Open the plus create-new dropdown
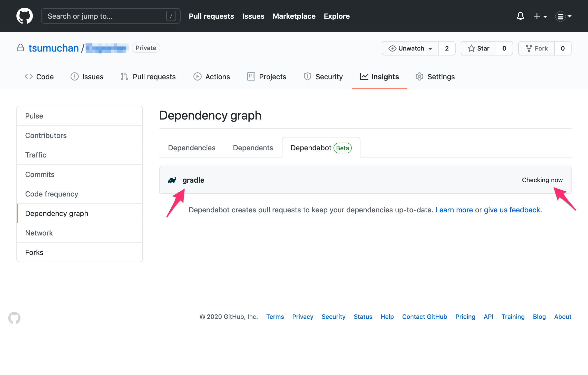 click(x=540, y=16)
